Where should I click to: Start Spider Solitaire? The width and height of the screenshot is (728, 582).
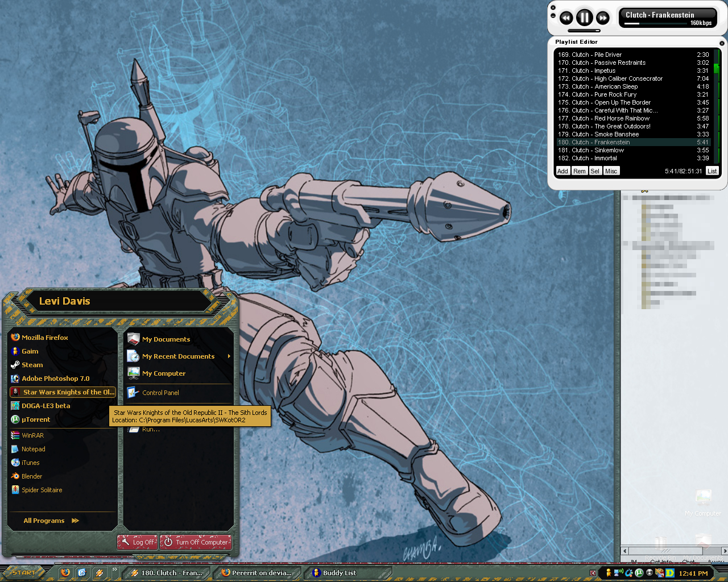[x=63, y=490]
